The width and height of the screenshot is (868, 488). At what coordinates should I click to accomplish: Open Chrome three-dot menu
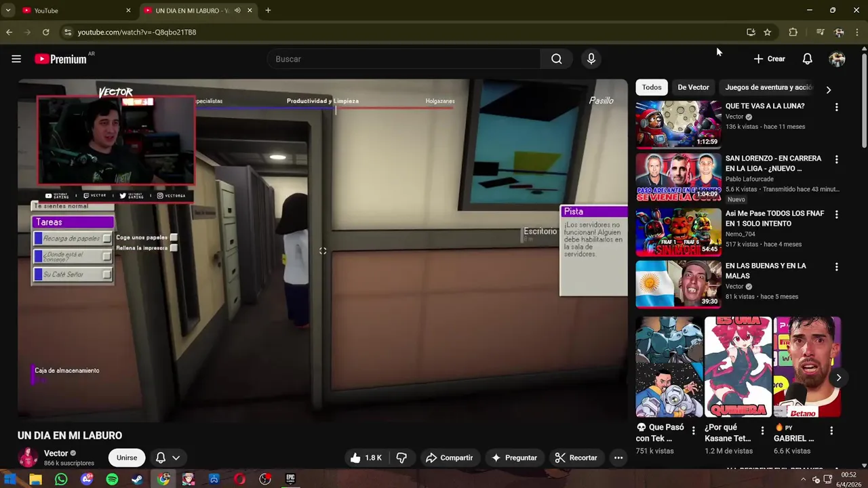click(858, 32)
